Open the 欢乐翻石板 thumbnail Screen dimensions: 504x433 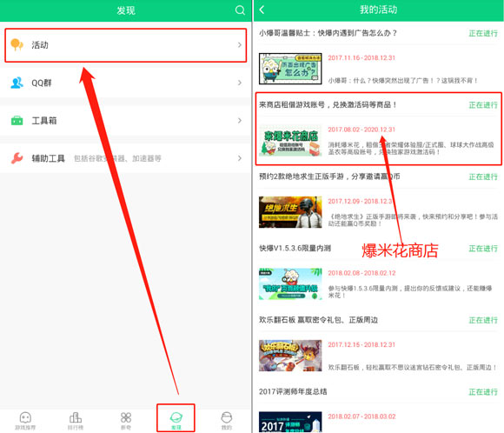click(x=290, y=356)
